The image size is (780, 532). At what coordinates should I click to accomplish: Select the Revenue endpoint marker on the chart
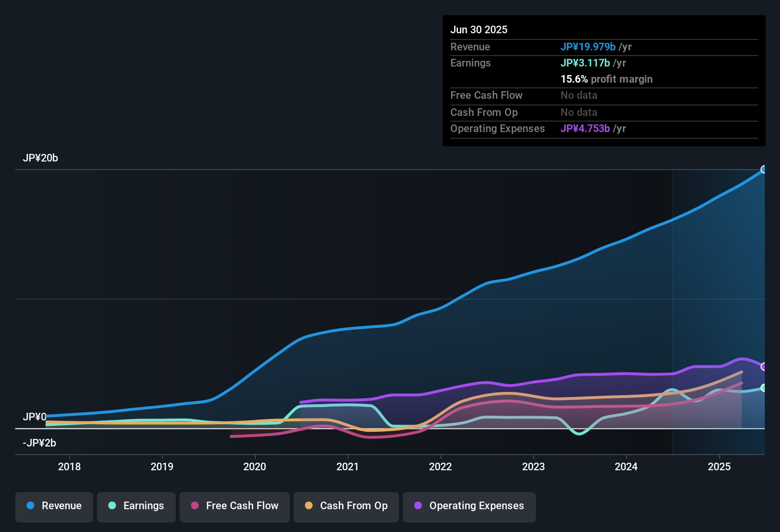[764, 169]
